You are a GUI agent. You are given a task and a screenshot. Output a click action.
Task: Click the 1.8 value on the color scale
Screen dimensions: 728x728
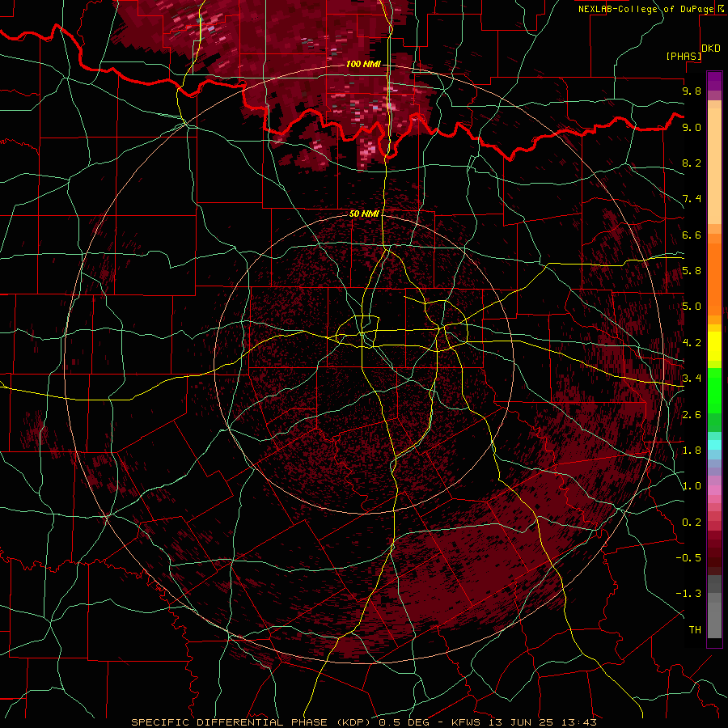[x=692, y=451]
